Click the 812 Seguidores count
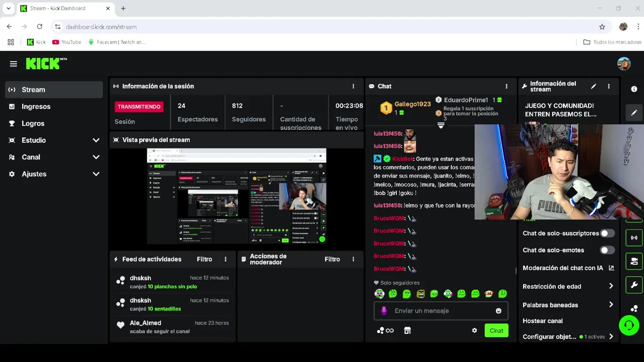This screenshot has width=644, height=362. [249, 112]
